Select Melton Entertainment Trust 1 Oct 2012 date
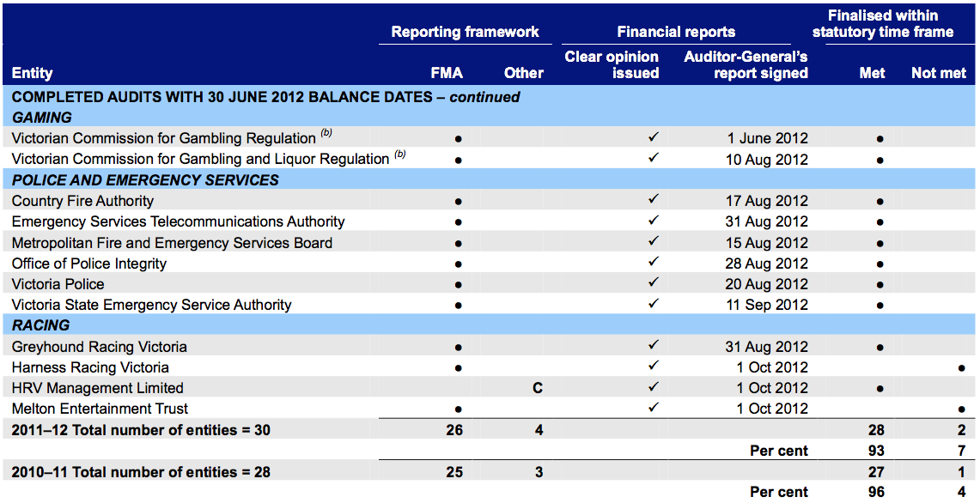This screenshot has width=980, height=503. 772,409
